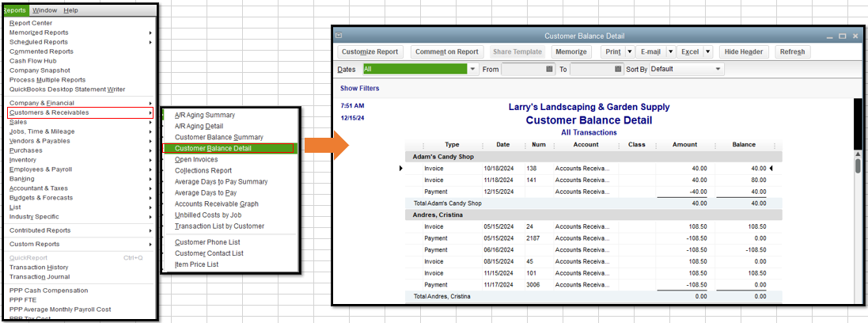Choose A/R Aging Summary report

pyautogui.click(x=204, y=115)
